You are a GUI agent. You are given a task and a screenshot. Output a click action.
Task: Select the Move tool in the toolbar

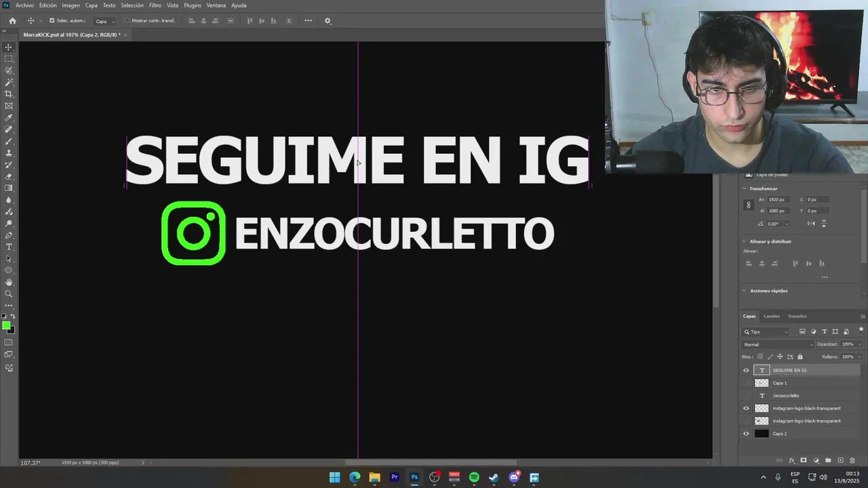coord(9,47)
